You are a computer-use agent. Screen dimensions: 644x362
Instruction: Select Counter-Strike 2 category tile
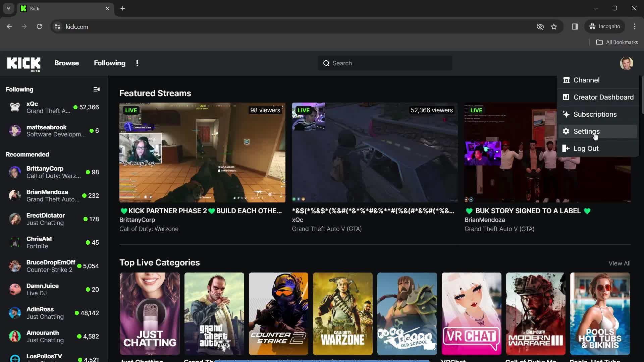coord(279,314)
